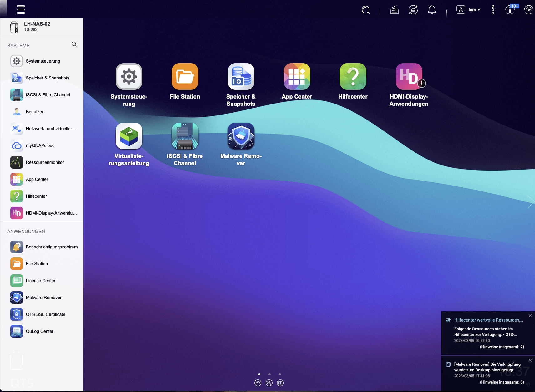
Task: Launch Virtualisierungsanleitung desktop icon
Action: [129, 136]
